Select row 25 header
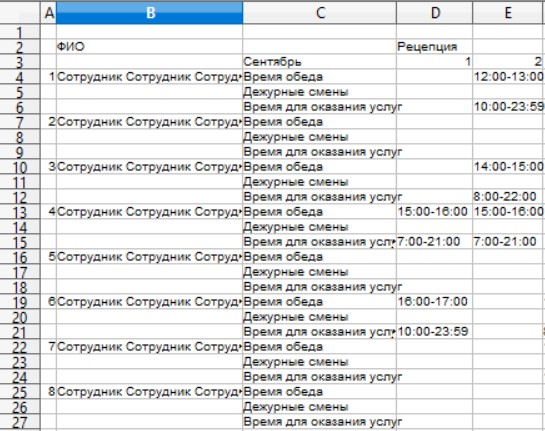Image resolution: width=545 pixels, height=431 pixels. 20,391
